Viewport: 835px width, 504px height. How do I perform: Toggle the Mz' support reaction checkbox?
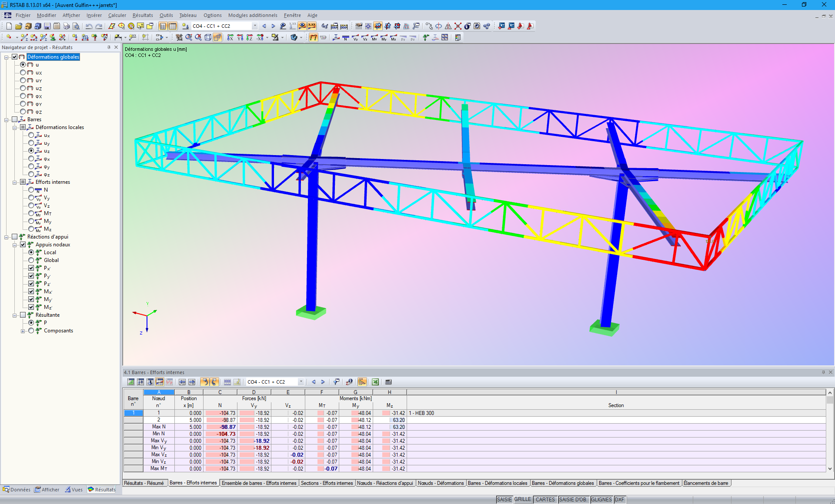click(31, 307)
